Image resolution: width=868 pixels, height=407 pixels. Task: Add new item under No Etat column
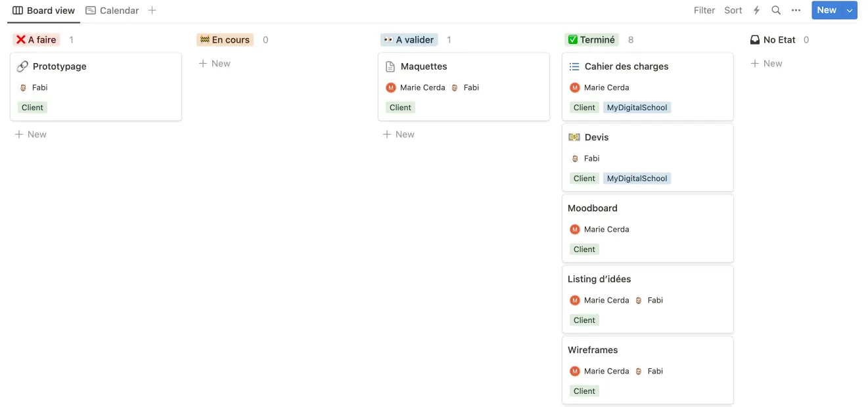tap(767, 64)
